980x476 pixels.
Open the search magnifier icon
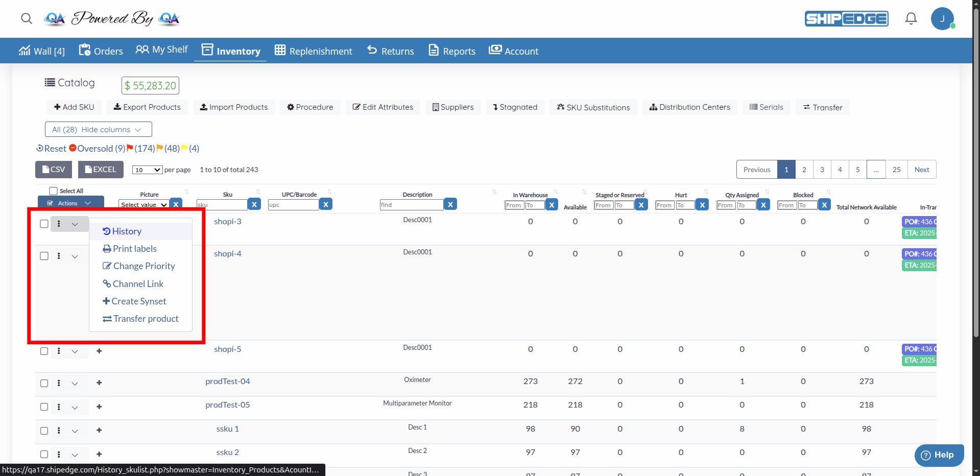click(x=26, y=18)
